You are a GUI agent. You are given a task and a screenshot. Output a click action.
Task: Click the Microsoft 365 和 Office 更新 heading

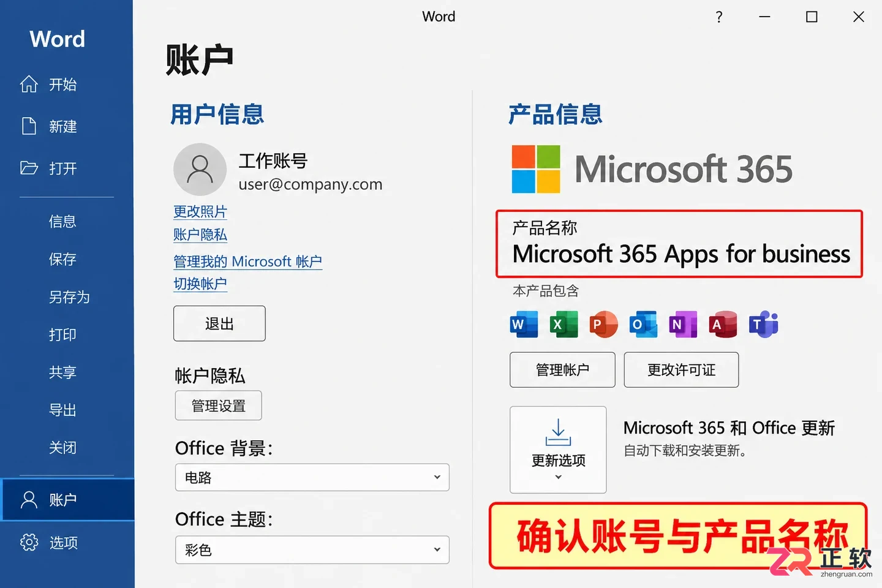point(729,428)
